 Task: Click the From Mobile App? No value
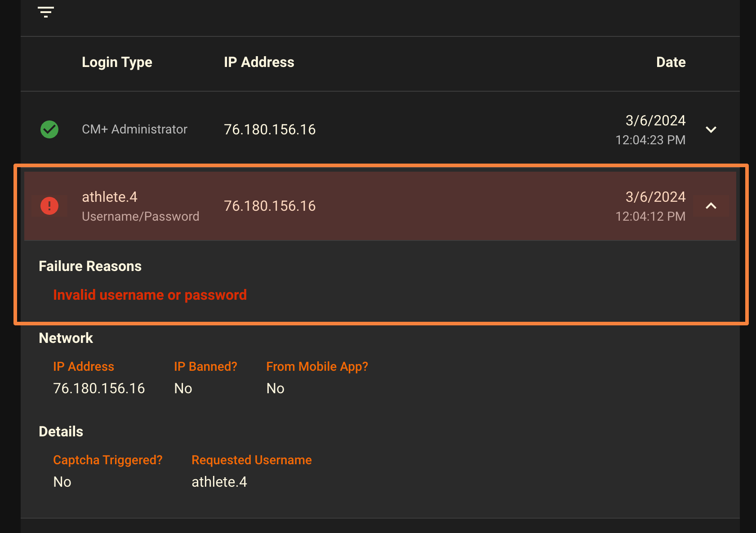(x=276, y=388)
